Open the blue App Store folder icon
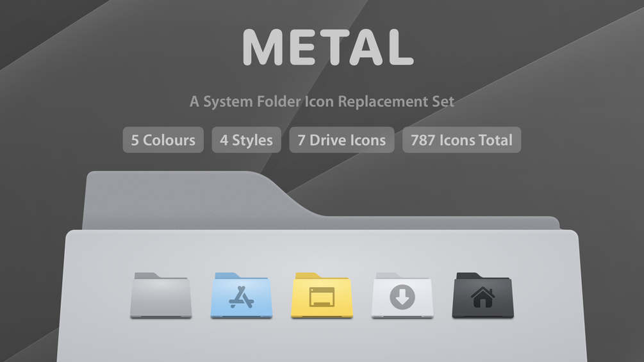The width and height of the screenshot is (644, 362). tap(242, 295)
